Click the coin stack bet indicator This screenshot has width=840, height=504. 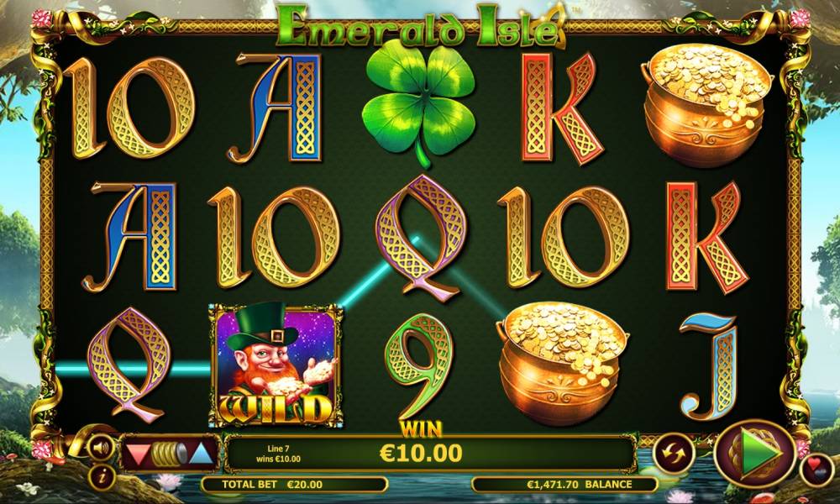click(x=170, y=454)
